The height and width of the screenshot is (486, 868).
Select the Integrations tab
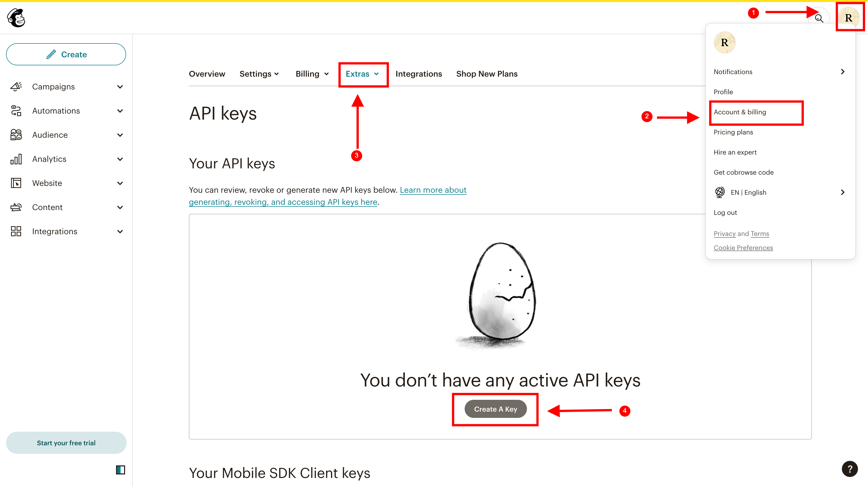pos(418,74)
